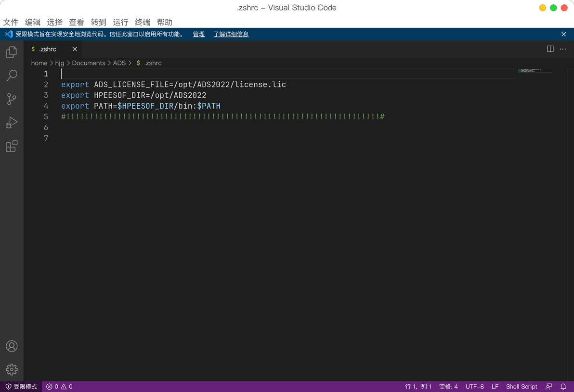
Task: Dismiss the restricted mode banner
Action: click(x=564, y=34)
